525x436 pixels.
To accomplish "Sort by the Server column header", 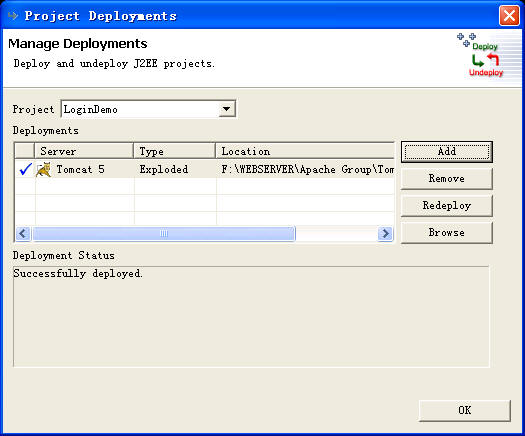I will [84, 151].
